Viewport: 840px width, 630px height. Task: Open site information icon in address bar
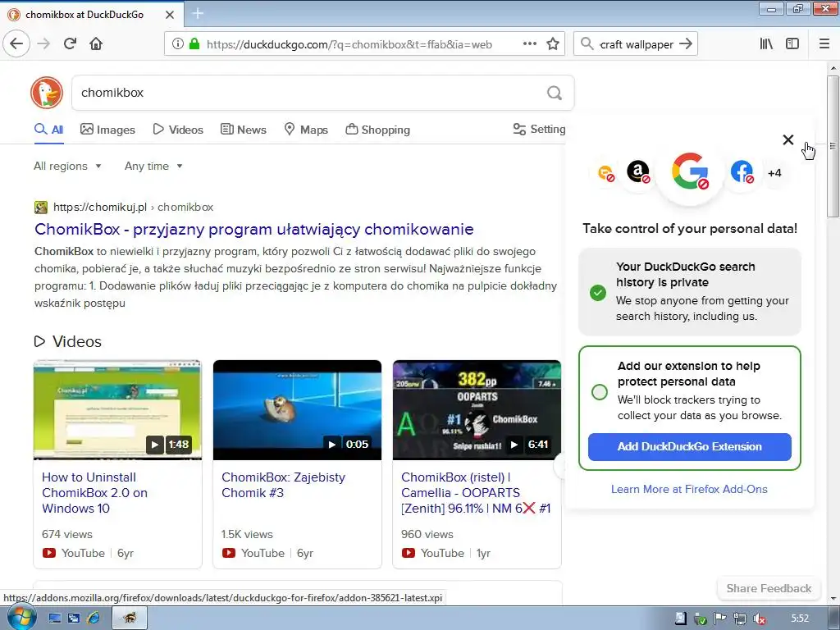click(177, 44)
